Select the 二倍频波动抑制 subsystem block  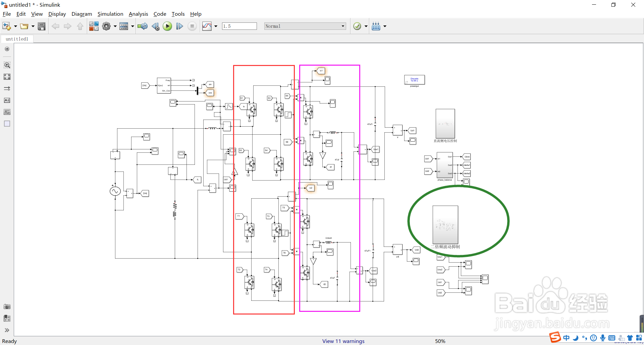point(445,224)
